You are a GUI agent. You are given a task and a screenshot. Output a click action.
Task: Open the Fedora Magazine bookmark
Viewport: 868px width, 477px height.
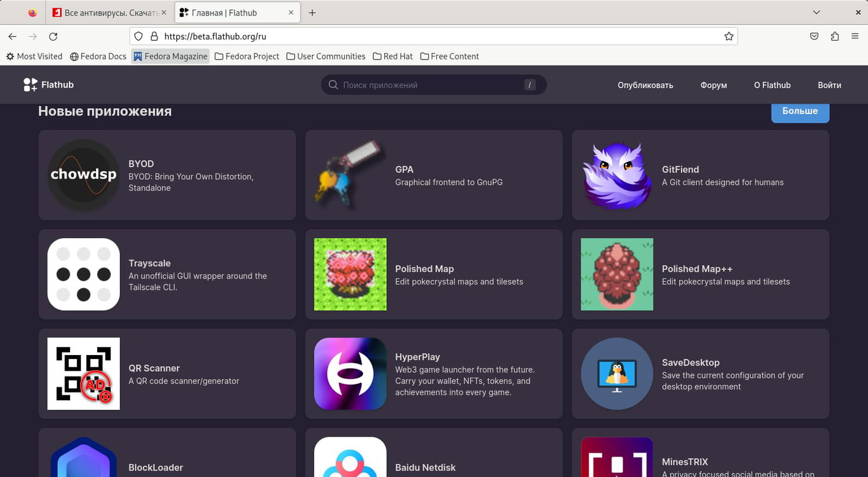170,57
